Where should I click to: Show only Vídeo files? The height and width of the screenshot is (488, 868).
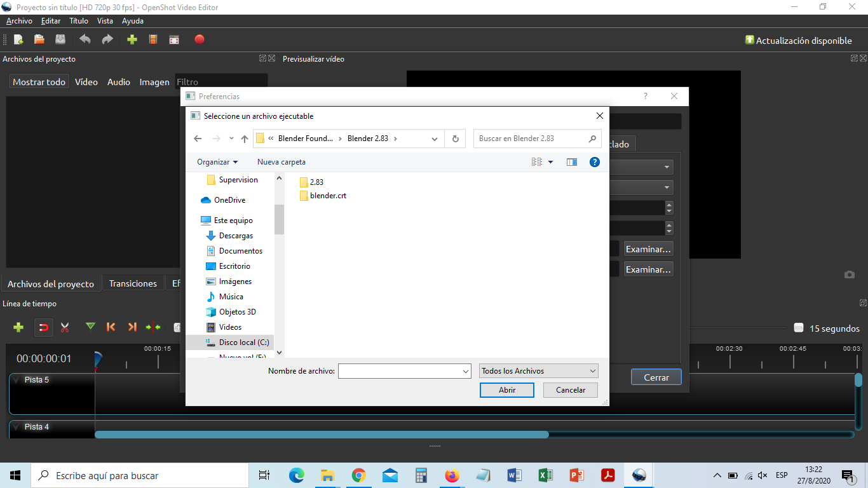(x=86, y=81)
